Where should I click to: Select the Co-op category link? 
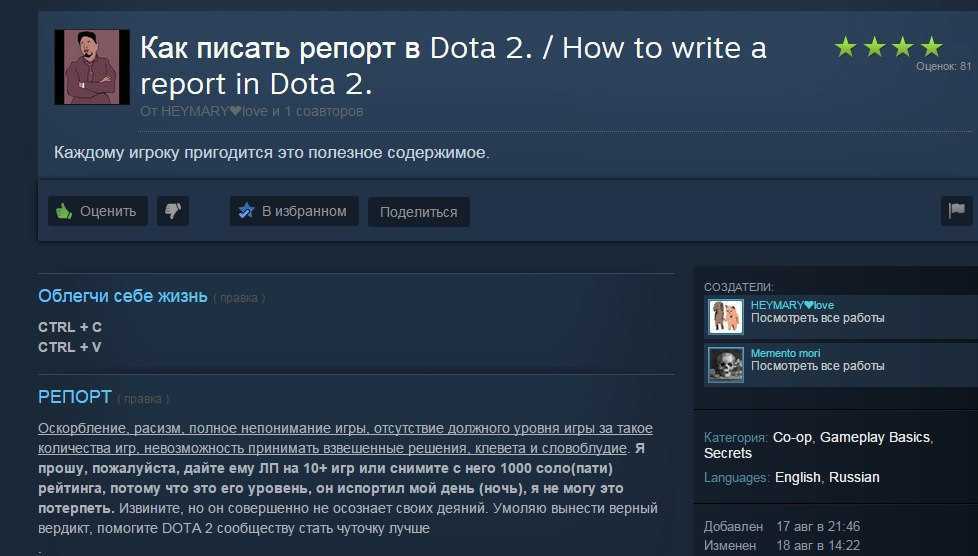point(792,437)
